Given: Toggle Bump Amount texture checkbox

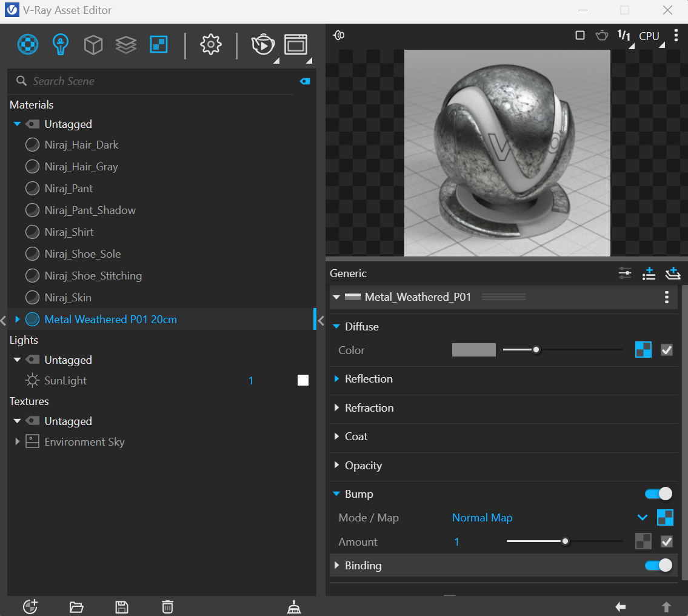Looking at the screenshot, I should pos(667,541).
